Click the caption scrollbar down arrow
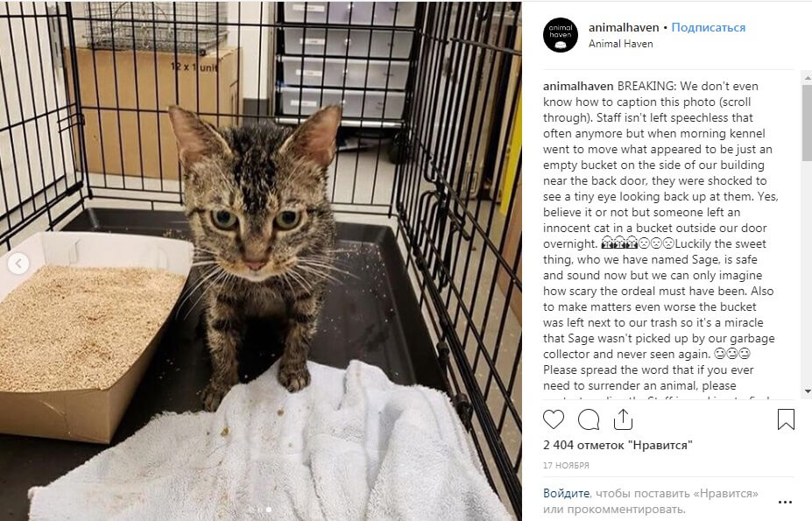Viewport: 812px width, 521px height. coord(807,391)
